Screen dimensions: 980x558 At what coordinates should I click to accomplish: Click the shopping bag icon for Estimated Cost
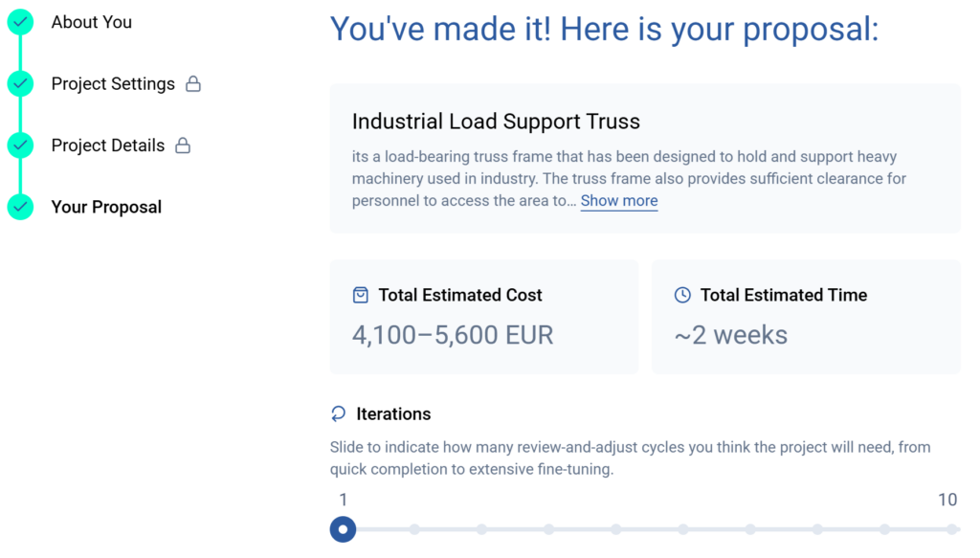pyautogui.click(x=361, y=295)
